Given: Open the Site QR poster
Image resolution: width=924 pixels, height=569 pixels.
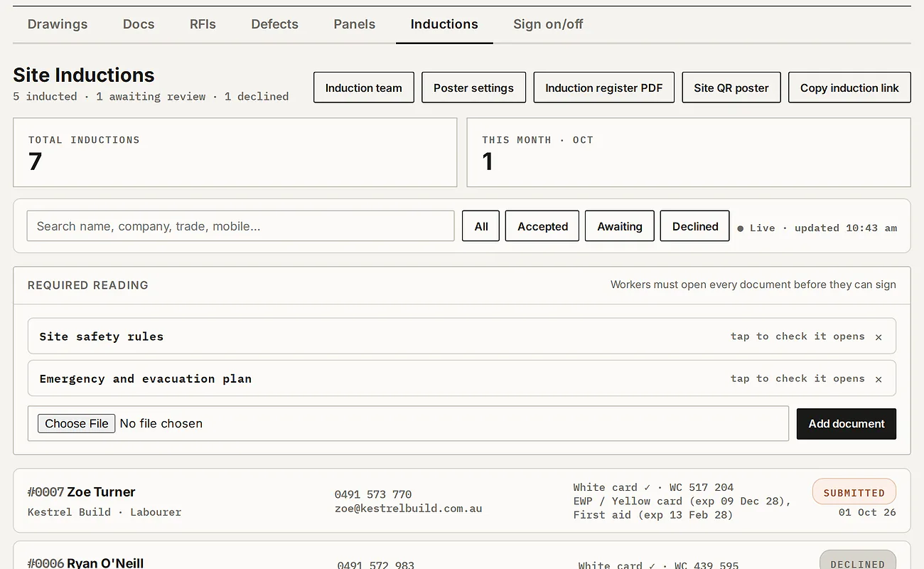Looking at the screenshot, I should 731,87.
